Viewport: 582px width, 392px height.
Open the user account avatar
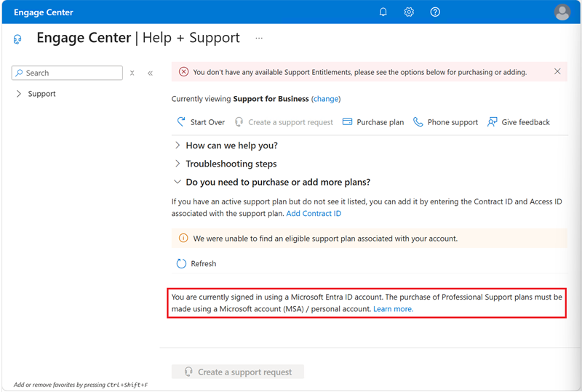point(562,12)
